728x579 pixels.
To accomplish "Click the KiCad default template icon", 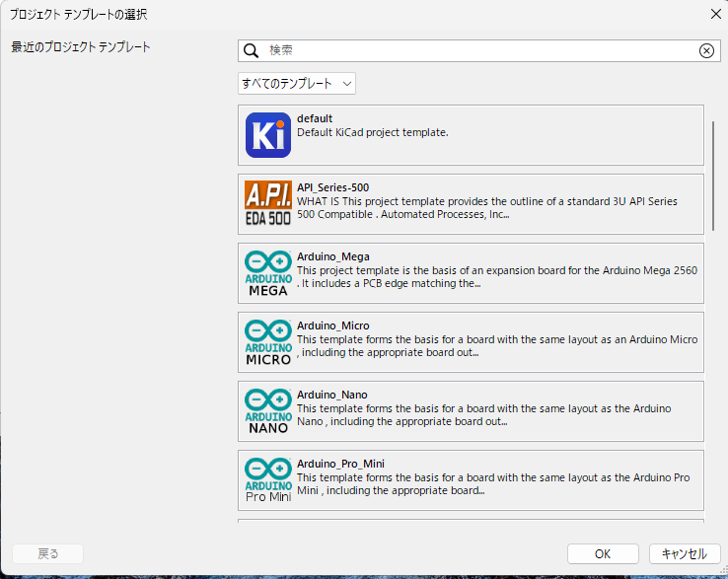I will [x=268, y=135].
